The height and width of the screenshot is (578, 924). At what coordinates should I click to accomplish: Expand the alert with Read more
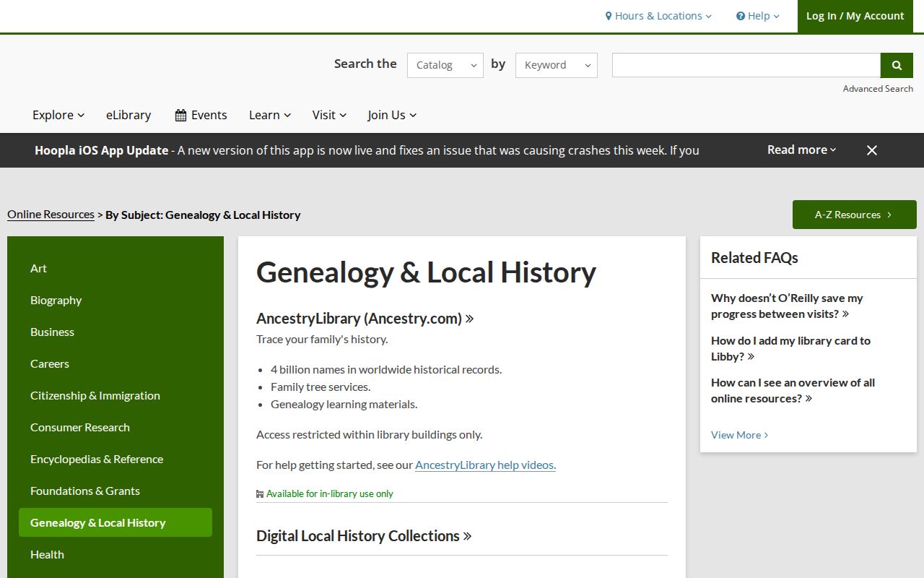[x=801, y=150]
